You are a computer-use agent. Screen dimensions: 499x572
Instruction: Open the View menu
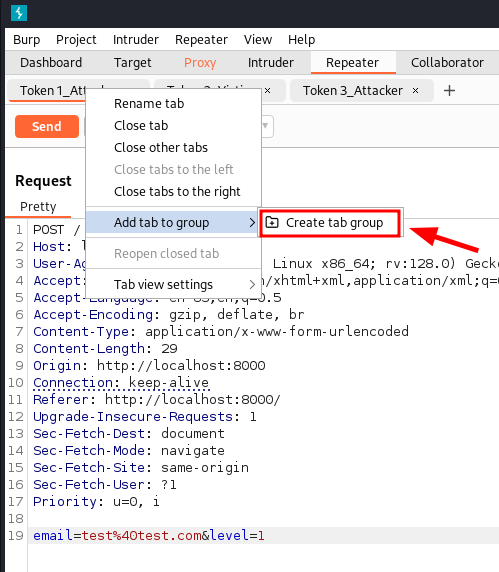coord(258,39)
